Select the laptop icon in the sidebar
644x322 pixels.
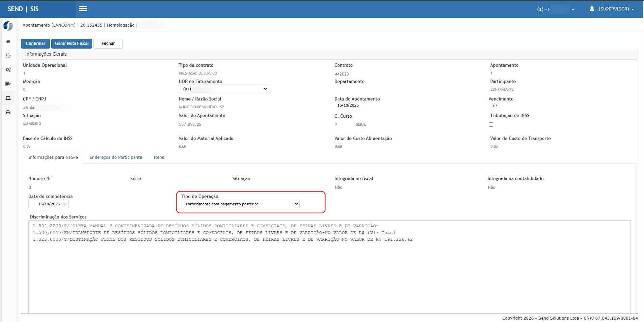(x=8, y=98)
